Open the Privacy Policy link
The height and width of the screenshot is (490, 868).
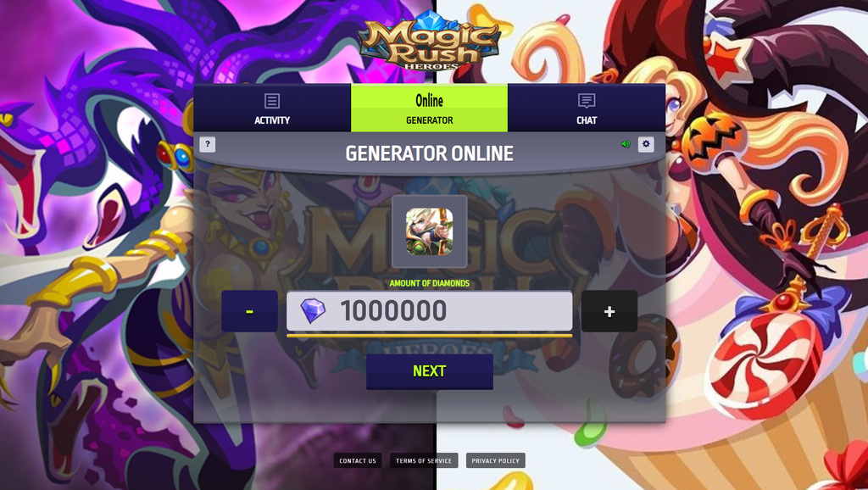click(x=495, y=460)
